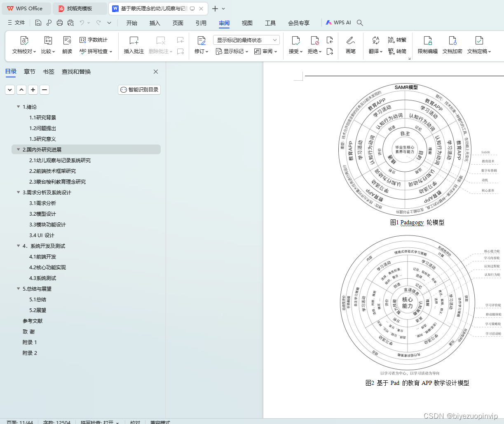
Task: Open the WPS Office home tab
Action: click(26, 8)
